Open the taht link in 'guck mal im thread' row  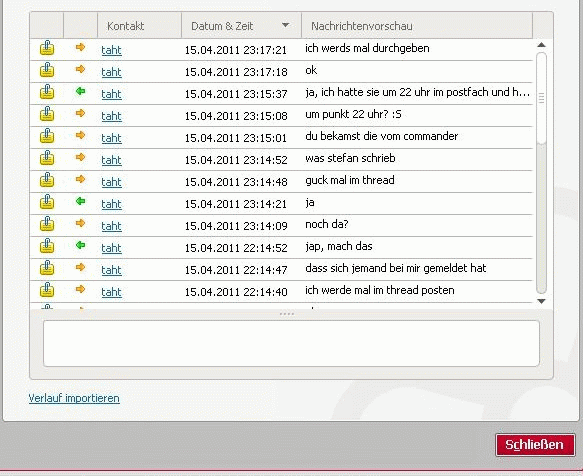(x=111, y=181)
